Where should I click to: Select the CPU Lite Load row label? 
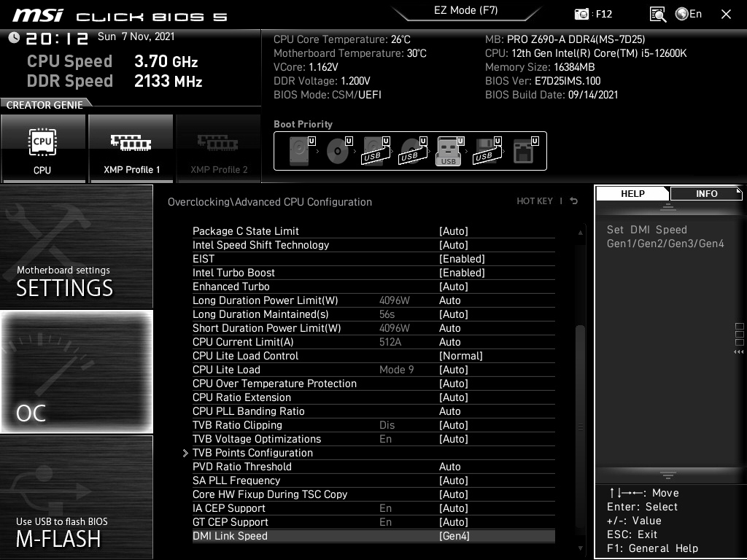click(x=226, y=370)
